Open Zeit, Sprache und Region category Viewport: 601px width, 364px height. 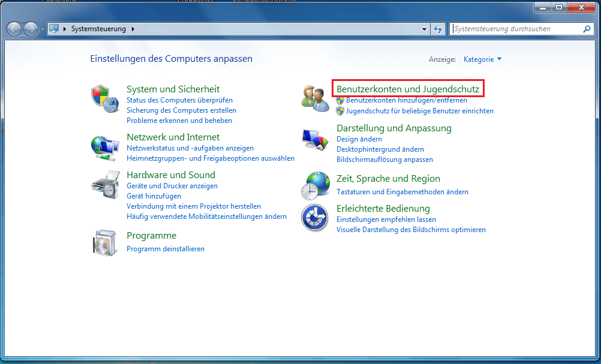tap(388, 179)
